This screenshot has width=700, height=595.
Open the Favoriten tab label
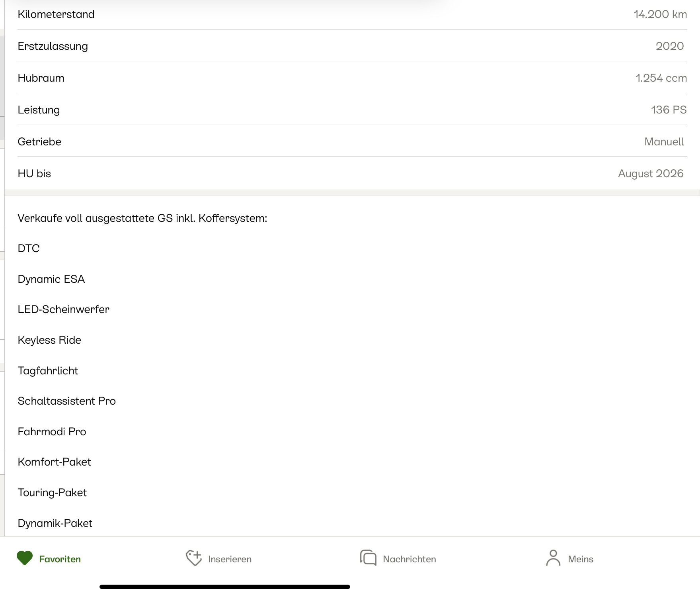60,559
